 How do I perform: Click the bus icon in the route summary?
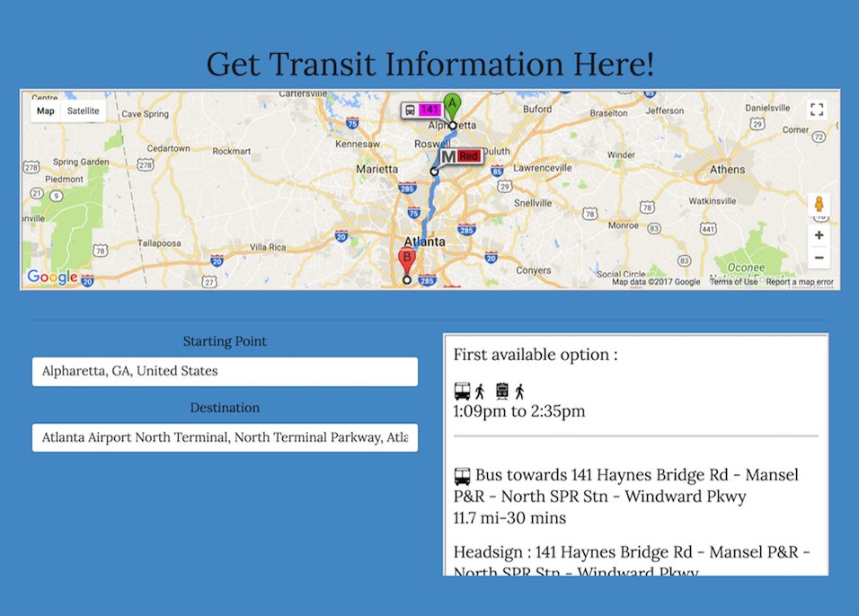pyautogui.click(x=462, y=392)
